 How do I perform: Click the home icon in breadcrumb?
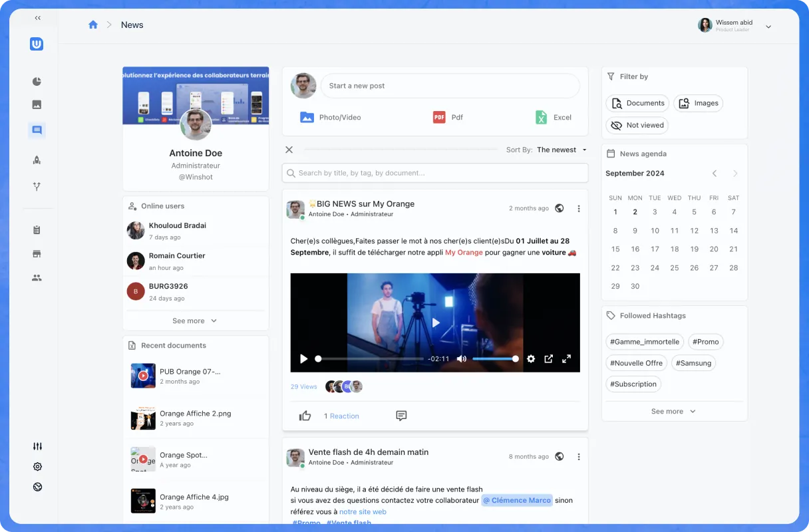[93, 25]
